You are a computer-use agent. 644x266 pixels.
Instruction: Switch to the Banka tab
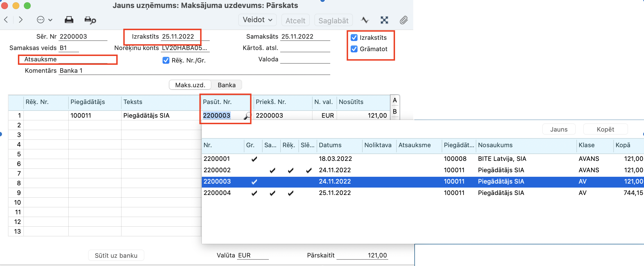pos(227,85)
